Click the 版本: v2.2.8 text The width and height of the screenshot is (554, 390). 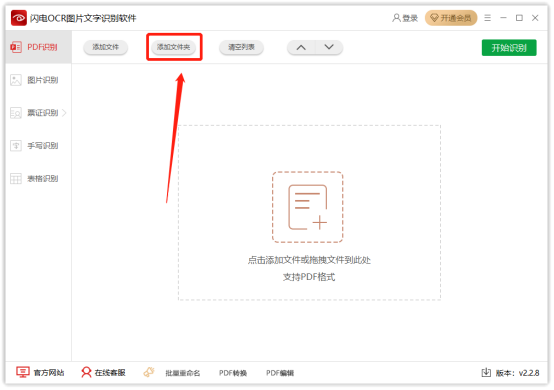point(517,373)
